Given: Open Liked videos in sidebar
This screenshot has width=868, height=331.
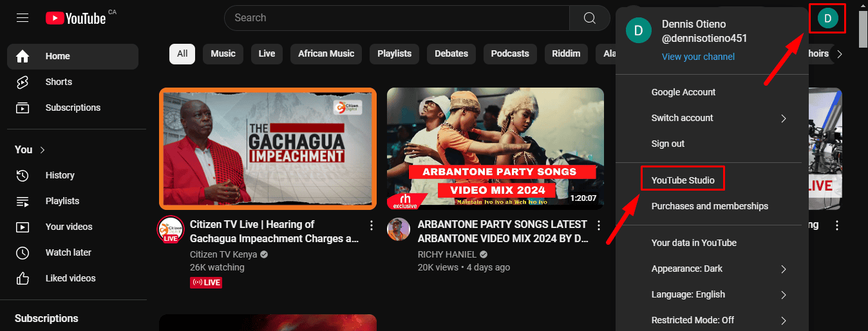Looking at the screenshot, I should (70, 278).
